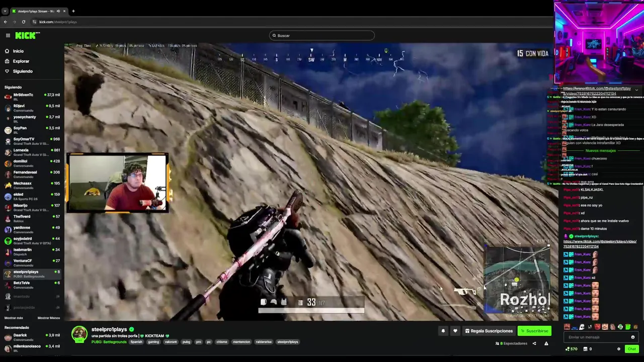644x362 pixels.
Task: Select the Spanish tag
Action: pyautogui.click(x=136, y=342)
